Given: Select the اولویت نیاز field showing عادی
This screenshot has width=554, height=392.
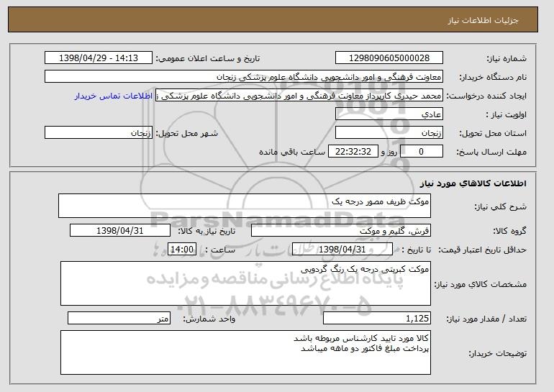Looking at the screenshot, I should [x=389, y=114].
